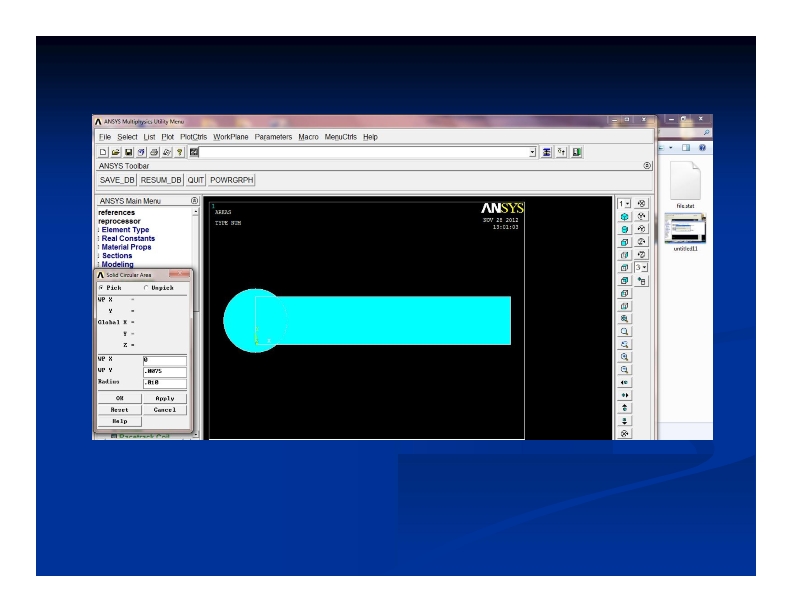The width and height of the screenshot is (792, 612).
Task: Click the Radius input field
Action: [x=164, y=383]
